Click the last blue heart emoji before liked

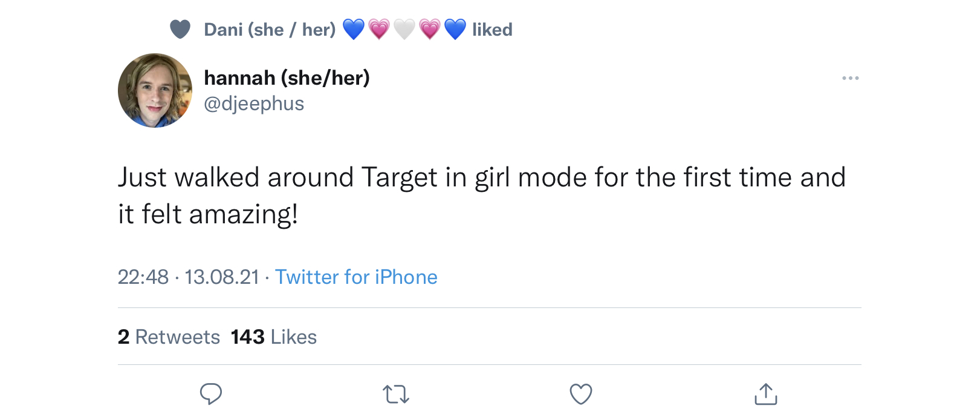coord(455,29)
